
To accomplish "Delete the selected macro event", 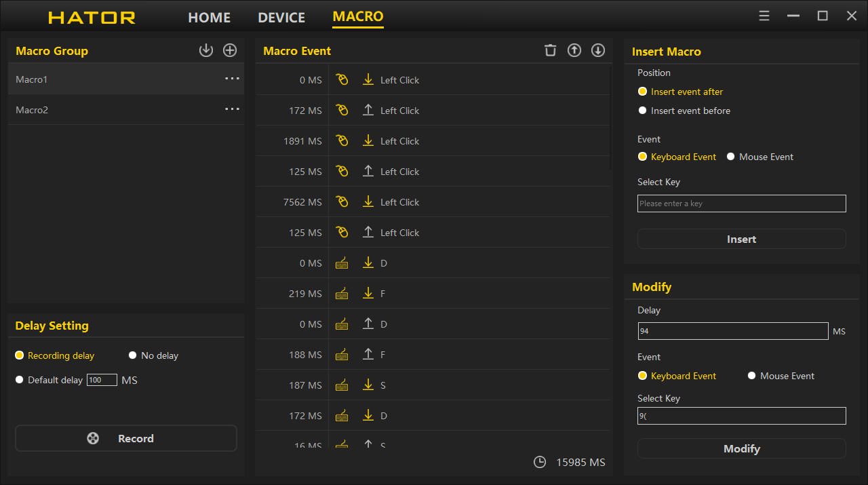I will click(551, 50).
